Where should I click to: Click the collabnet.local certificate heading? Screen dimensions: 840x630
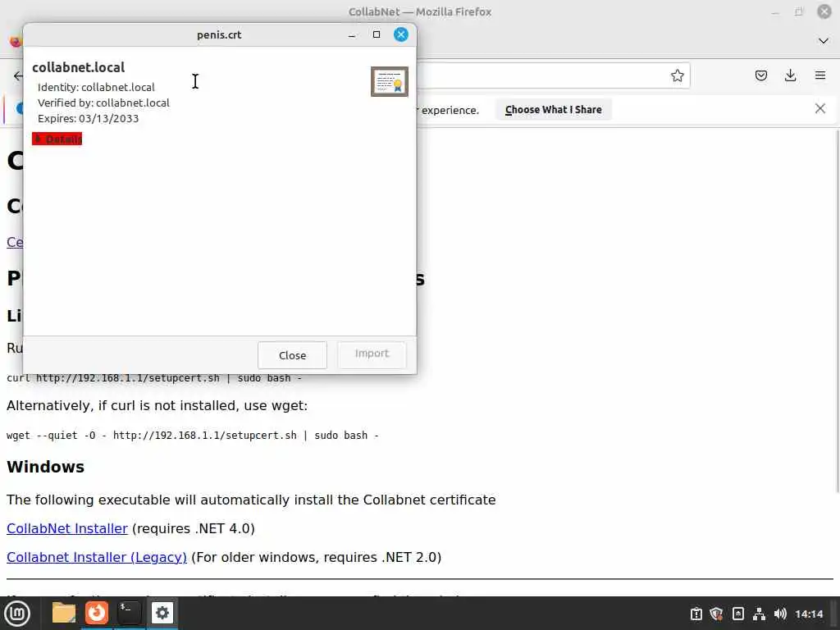78,67
